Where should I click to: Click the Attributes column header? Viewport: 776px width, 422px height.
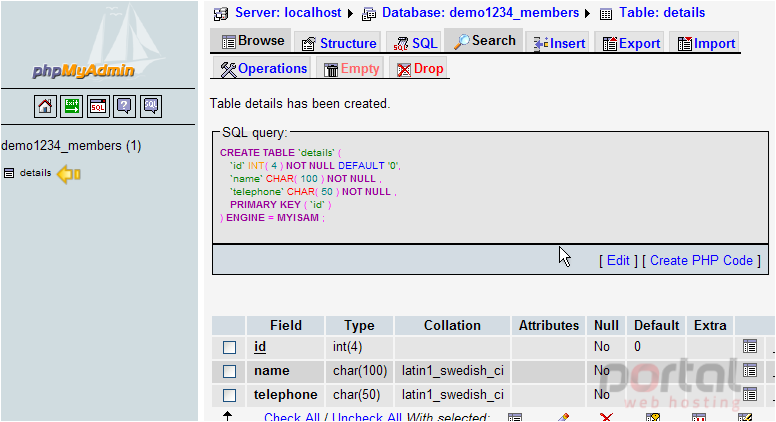pyautogui.click(x=549, y=326)
